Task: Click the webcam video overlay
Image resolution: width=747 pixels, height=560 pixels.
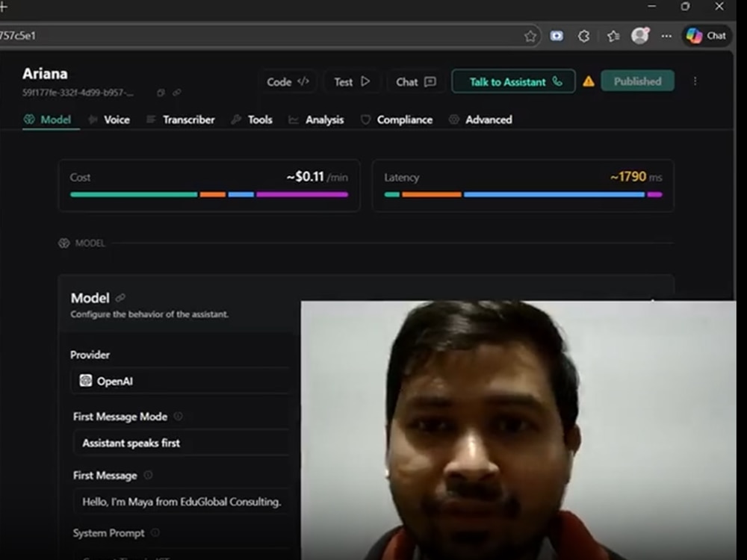Action: pos(518,430)
